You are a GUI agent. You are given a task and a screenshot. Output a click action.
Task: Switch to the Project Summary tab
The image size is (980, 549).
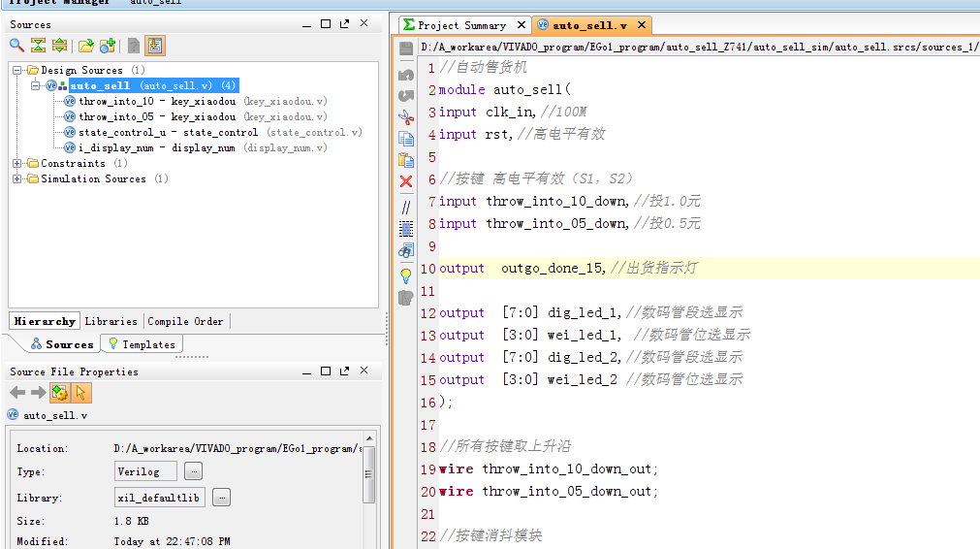click(461, 25)
